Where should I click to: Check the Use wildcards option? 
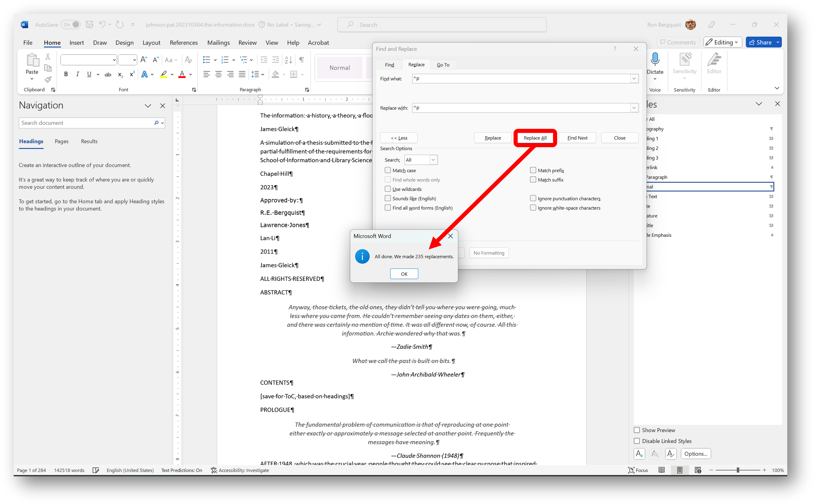[x=388, y=189]
